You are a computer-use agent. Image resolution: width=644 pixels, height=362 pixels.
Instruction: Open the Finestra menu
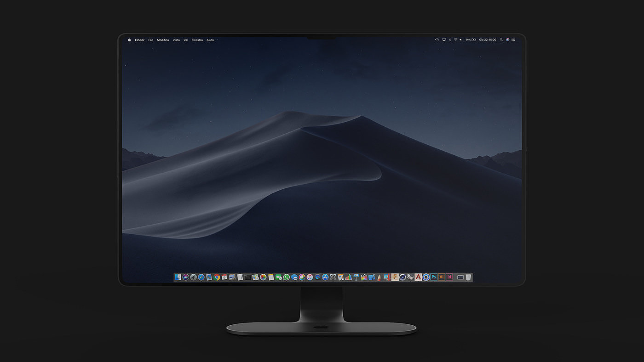point(197,40)
